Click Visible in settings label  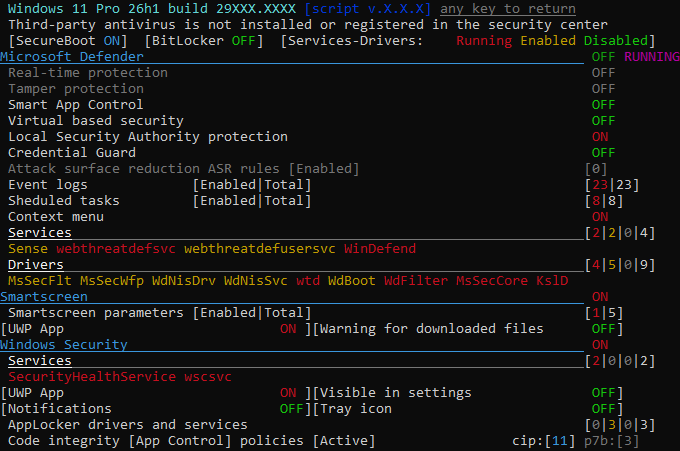point(396,393)
